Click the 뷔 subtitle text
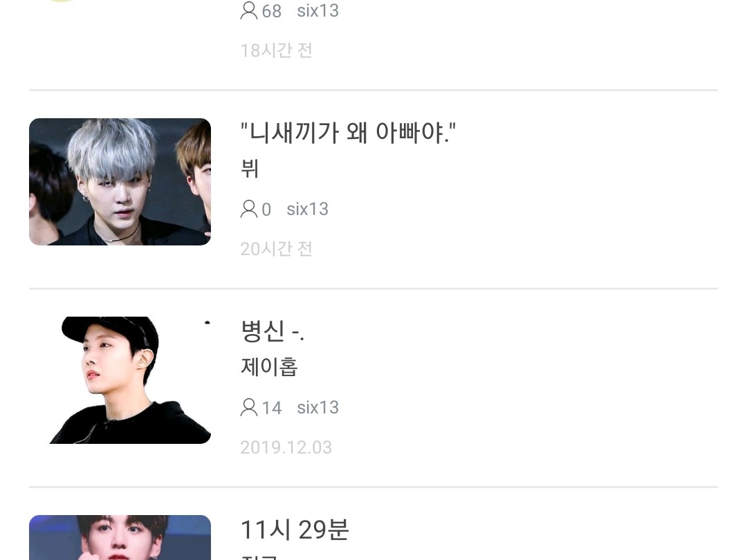The width and height of the screenshot is (747, 560). [250, 169]
